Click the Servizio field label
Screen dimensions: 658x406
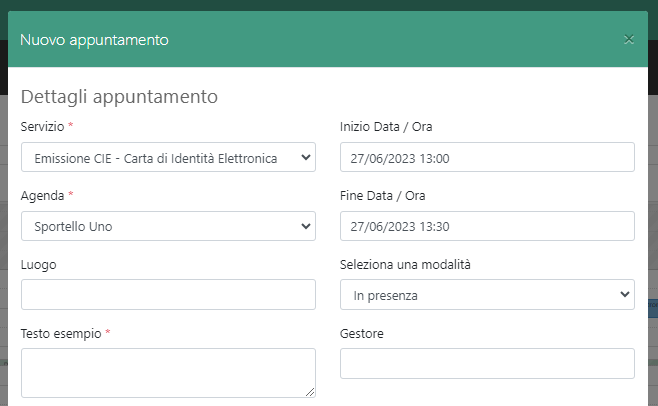[x=42, y=127]
